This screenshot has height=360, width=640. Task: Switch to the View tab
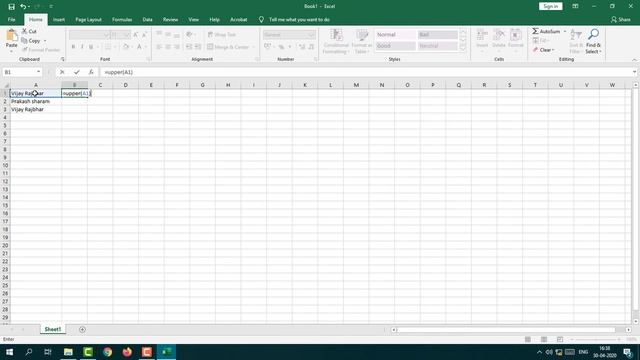[x=193, y=20]
